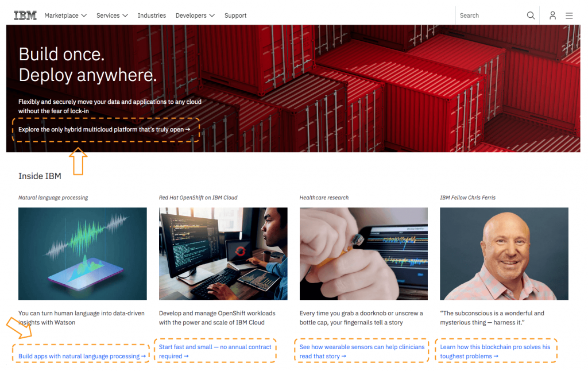This screenshot has width=588, height=371.
Task: Open the hamburger menu icon
Action: click(569, 16)
